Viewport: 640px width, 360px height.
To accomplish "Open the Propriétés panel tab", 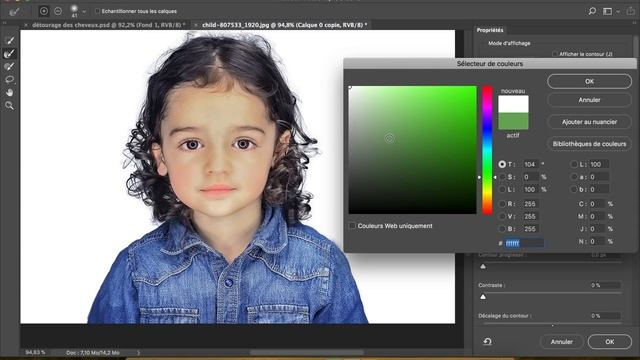I will (490, 30).
